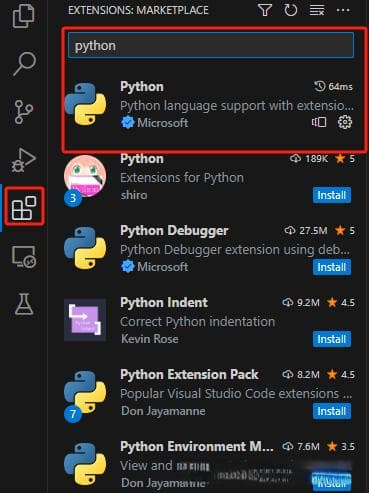Screen dimensions: 369x493
Task: Click the 'Python language support with extensio...' description
Action: coord(237,106)
